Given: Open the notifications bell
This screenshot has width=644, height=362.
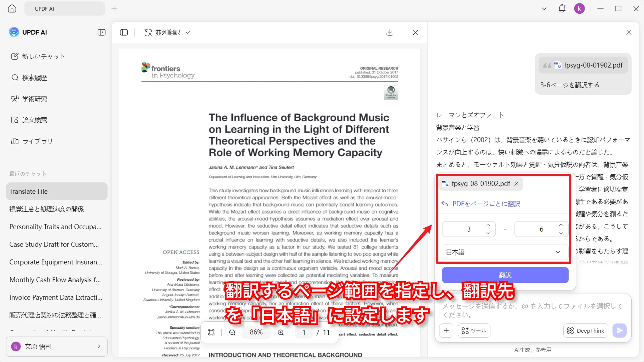Looking at the screenshot, I should tap(562, 8).
